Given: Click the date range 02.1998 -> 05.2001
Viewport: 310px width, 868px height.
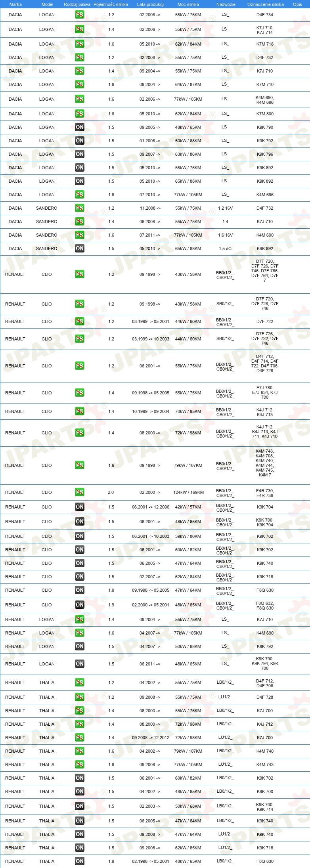Looking at the screenshot, I should point(151,861).
